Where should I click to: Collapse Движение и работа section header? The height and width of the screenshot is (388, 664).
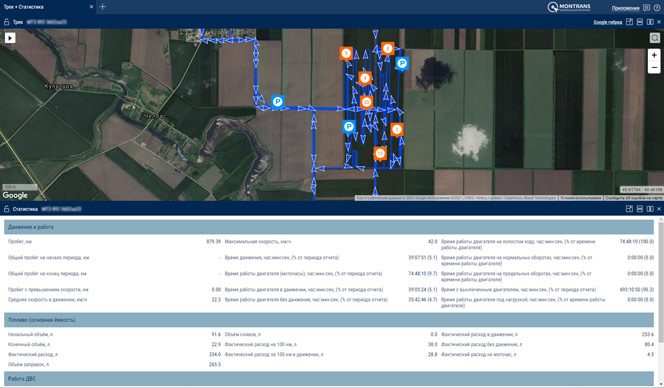329,227
